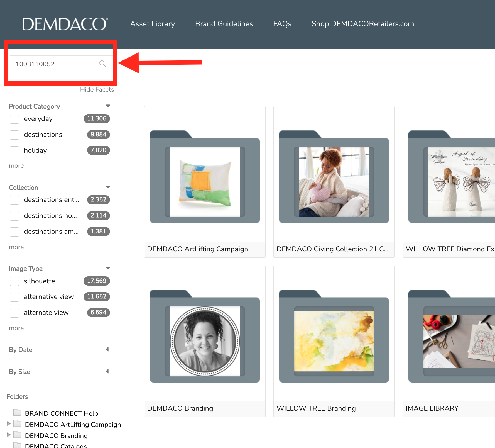495x448 pixels.
Task: Select DEMDACO ArtLifting Campaign in Folders tree
Action: point(73,424)
